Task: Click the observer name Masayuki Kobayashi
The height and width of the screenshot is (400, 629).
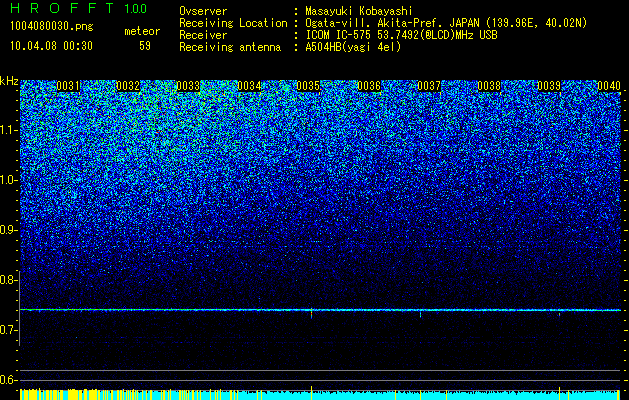Action: point(359,12)
